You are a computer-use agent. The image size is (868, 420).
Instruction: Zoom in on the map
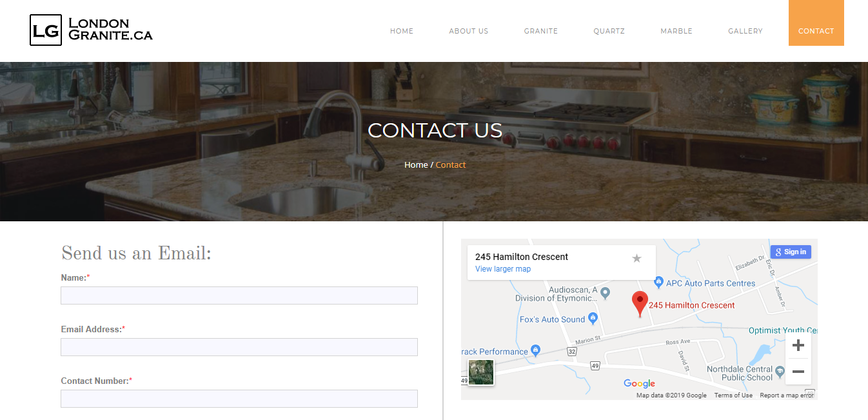click(x=798, y=346)
